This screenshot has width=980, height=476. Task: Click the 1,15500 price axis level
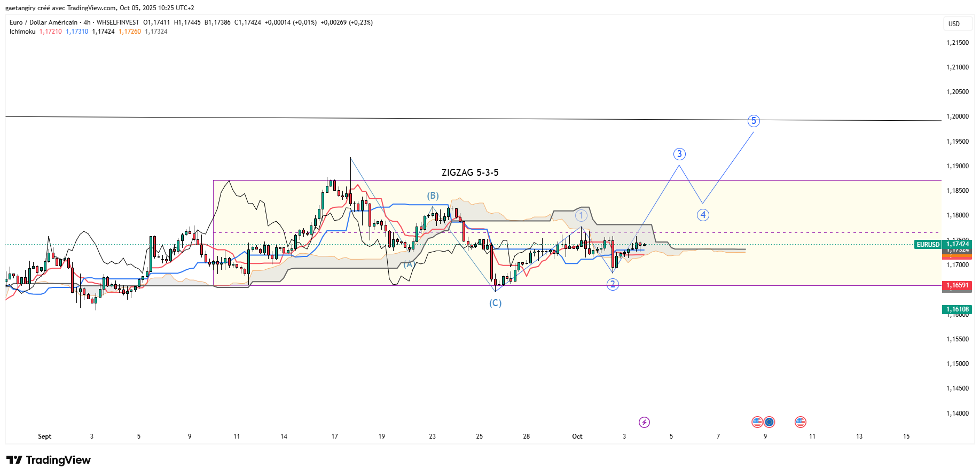click(x=958, y=339)
